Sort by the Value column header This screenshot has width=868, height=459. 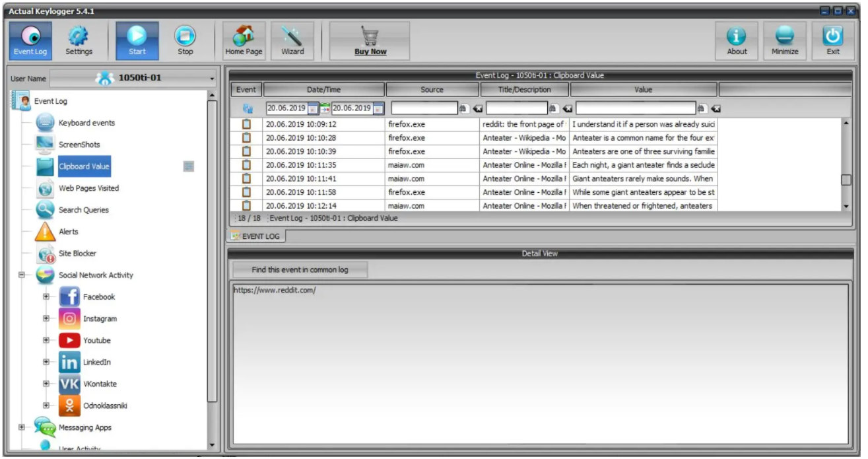(644, 90)
